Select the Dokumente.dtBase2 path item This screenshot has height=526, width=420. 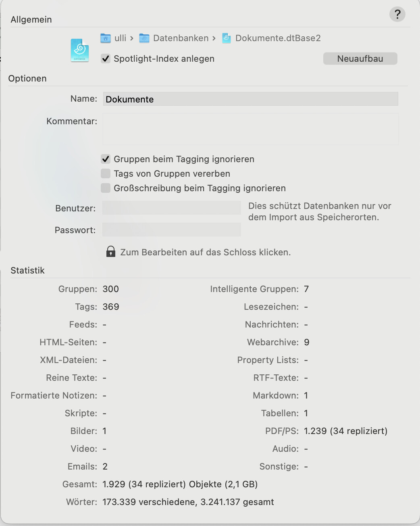click(x=278, y=38)
